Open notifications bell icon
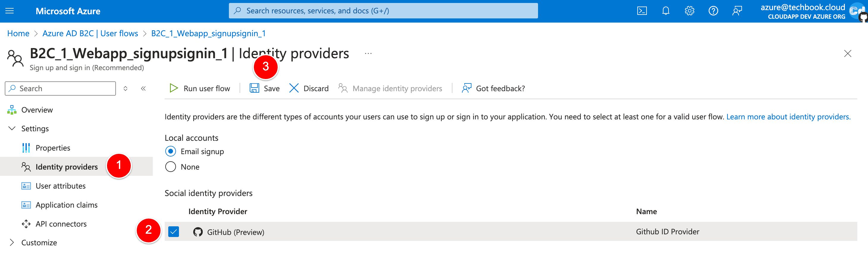Viewport: 868px width, 256px height. (x=665, y=11)
